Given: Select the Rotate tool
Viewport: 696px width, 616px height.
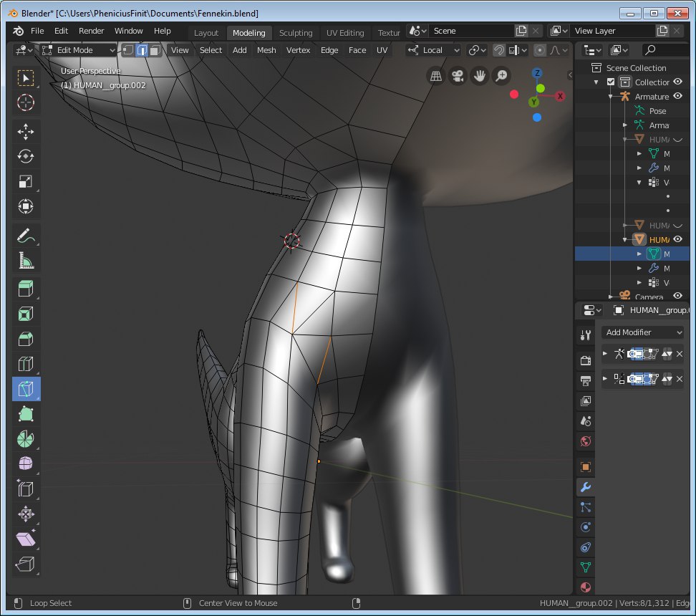Looking at the screenshot, I should point(26,156).
